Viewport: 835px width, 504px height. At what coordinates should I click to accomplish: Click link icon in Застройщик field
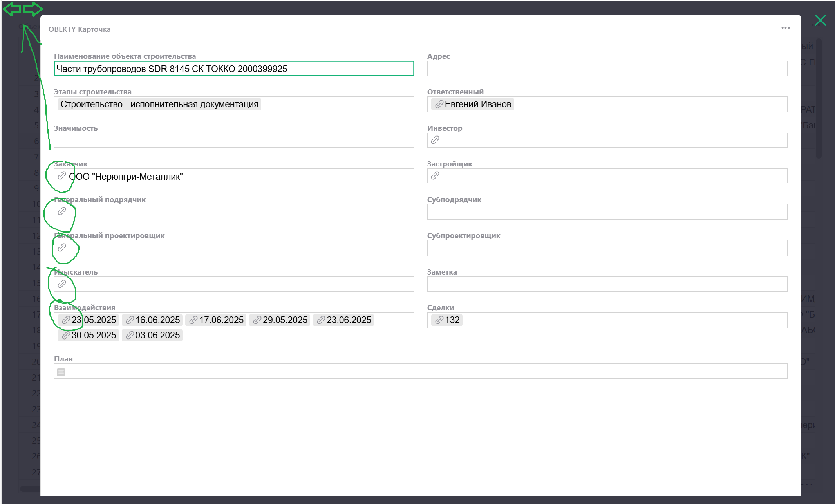point(435,175)
